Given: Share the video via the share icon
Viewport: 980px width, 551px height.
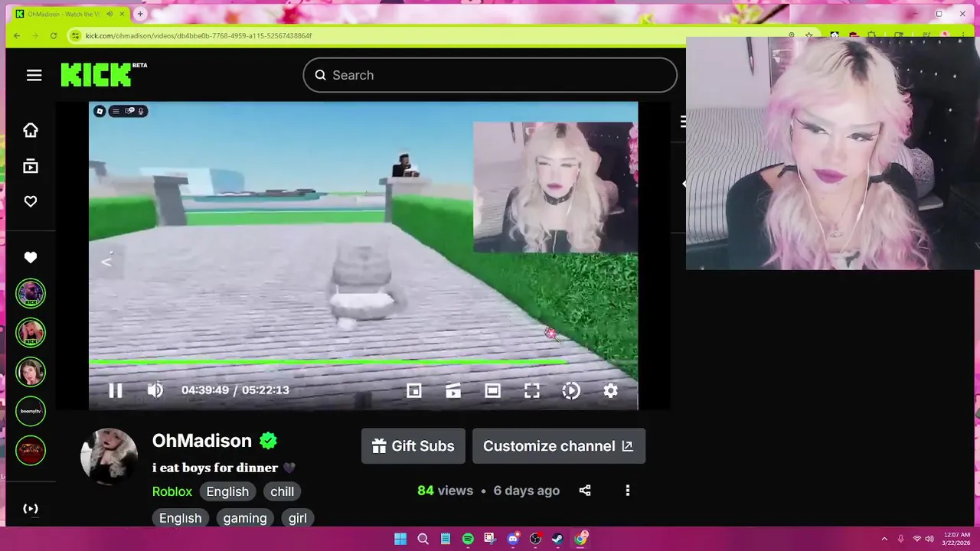Looking at the screenshot, I should pos(585,491).
